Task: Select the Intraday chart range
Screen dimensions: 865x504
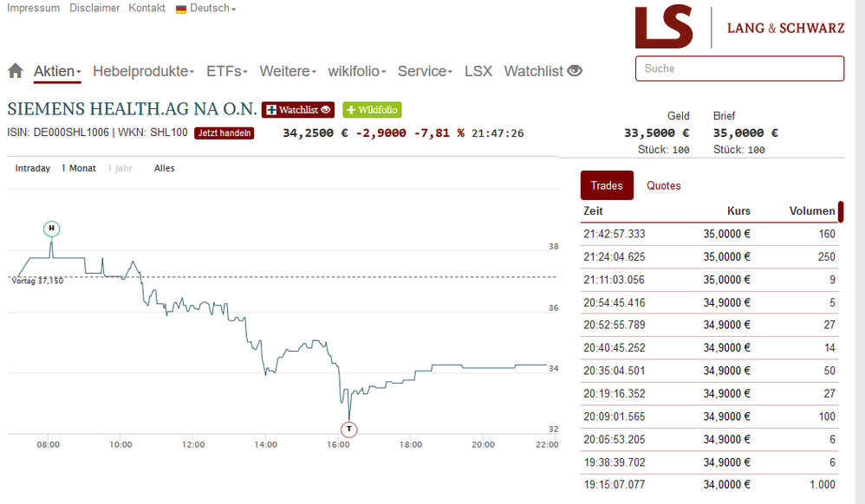Action: pyautogui.click(x=33, y=168)
